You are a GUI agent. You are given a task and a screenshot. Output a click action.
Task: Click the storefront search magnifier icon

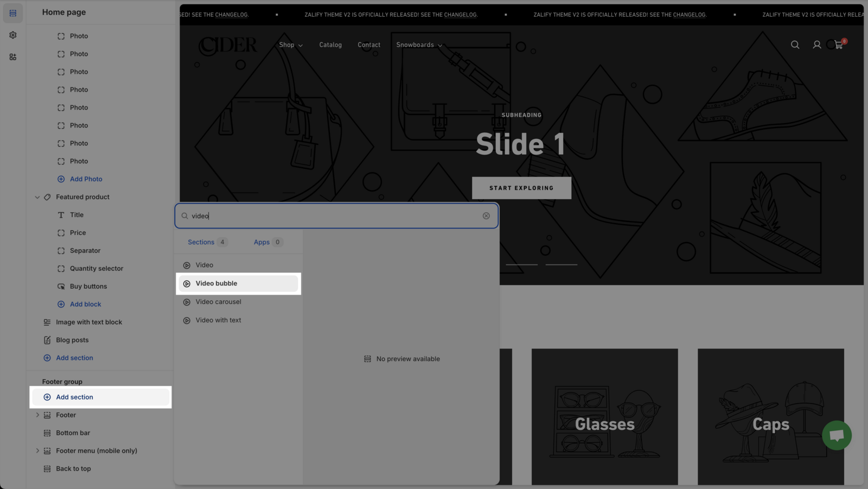[795, 45]
